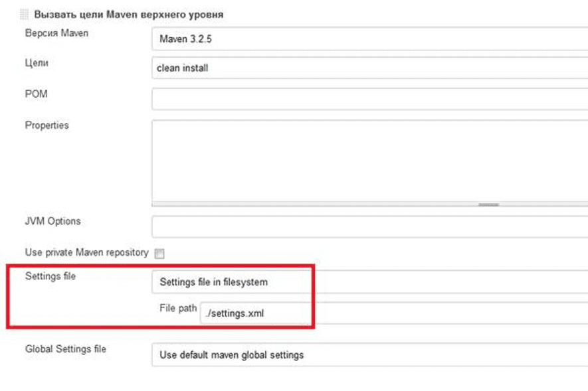This screenshot has height=391, width=588.
Task: Click the JVM Options label text
Action: click(52, 221)
